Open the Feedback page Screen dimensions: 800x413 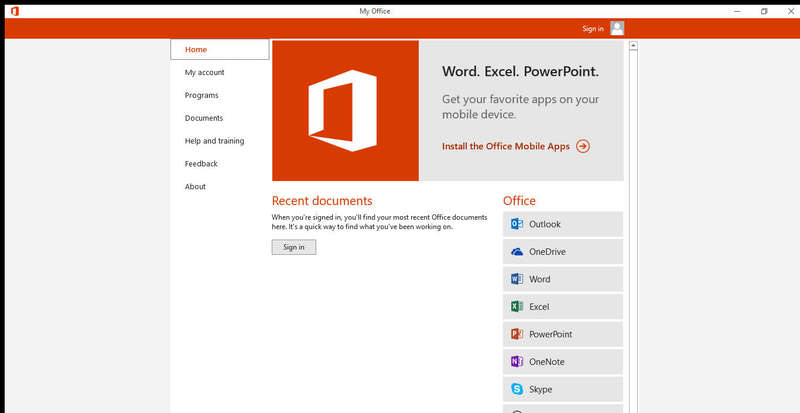201,164
